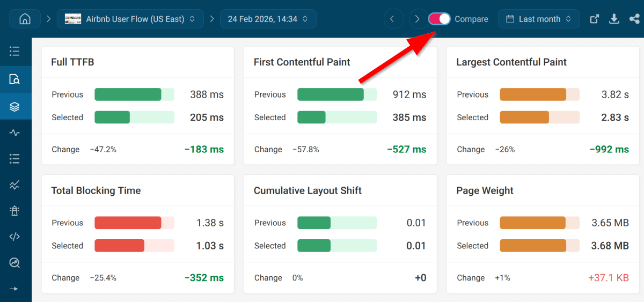Click the Largest Contentful Paint Selected bar
Viewport: 644px width, 302px height.
540,117
